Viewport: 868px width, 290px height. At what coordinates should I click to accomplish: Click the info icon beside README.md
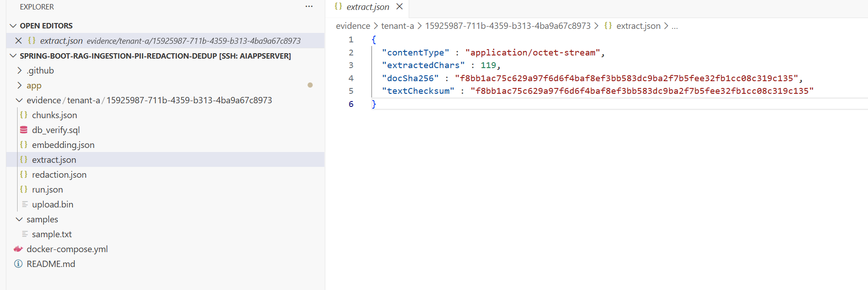18,264
